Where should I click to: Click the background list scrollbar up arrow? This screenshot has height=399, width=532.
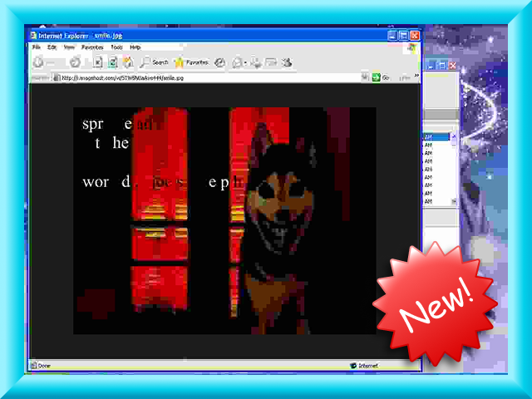[454, 136]
